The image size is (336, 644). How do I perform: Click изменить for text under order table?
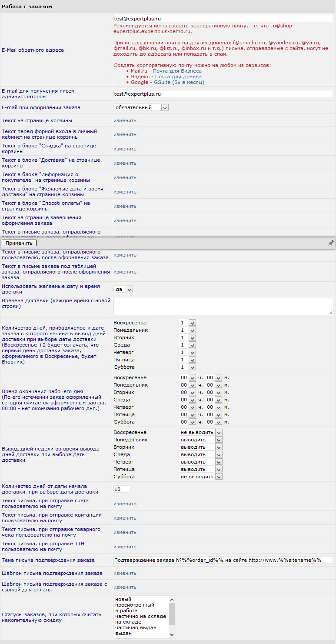125,272
